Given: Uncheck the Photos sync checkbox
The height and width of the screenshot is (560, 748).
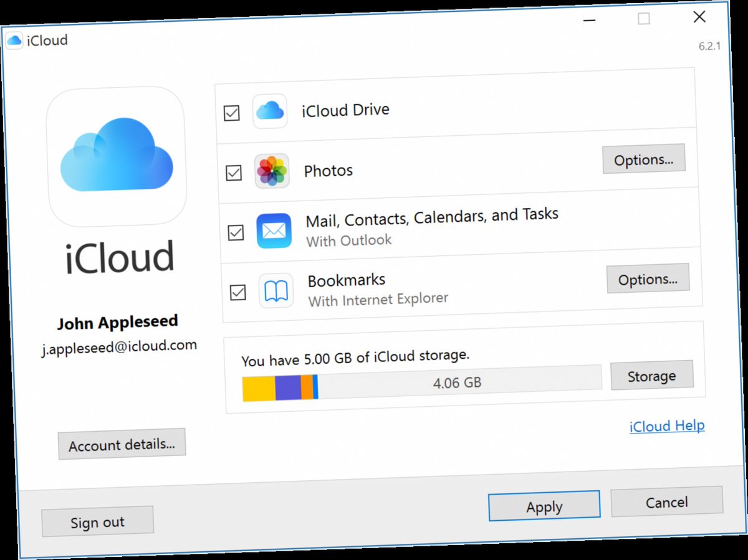Looking at the screenshot, I should (x=233, y=173).
